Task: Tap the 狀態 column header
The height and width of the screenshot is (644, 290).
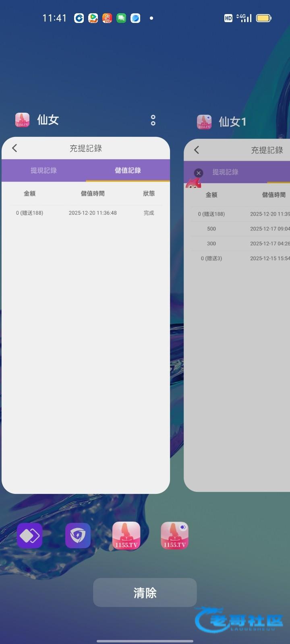Action: pos(149,194)
